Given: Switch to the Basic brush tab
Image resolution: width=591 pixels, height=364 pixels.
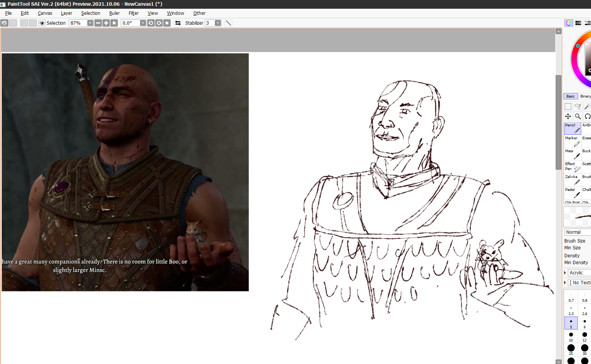Looking at the screenshot, I should pyautogui.click(x=570, y=96).
